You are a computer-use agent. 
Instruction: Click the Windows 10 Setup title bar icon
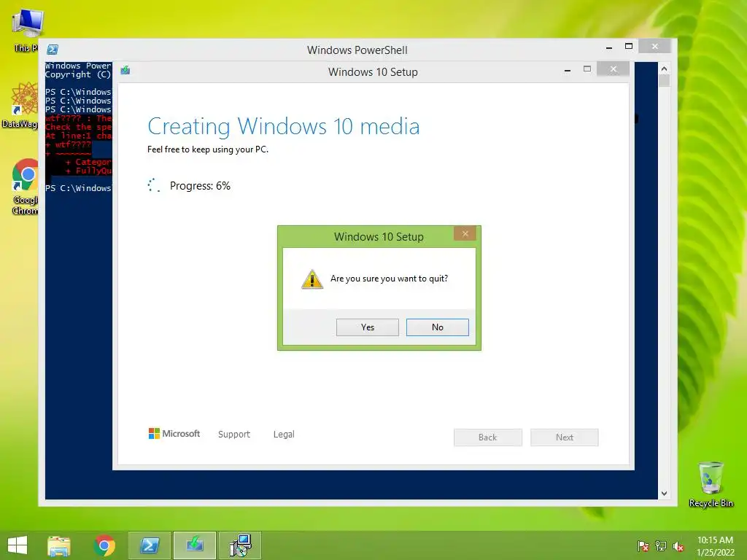(x=125, y=71)
